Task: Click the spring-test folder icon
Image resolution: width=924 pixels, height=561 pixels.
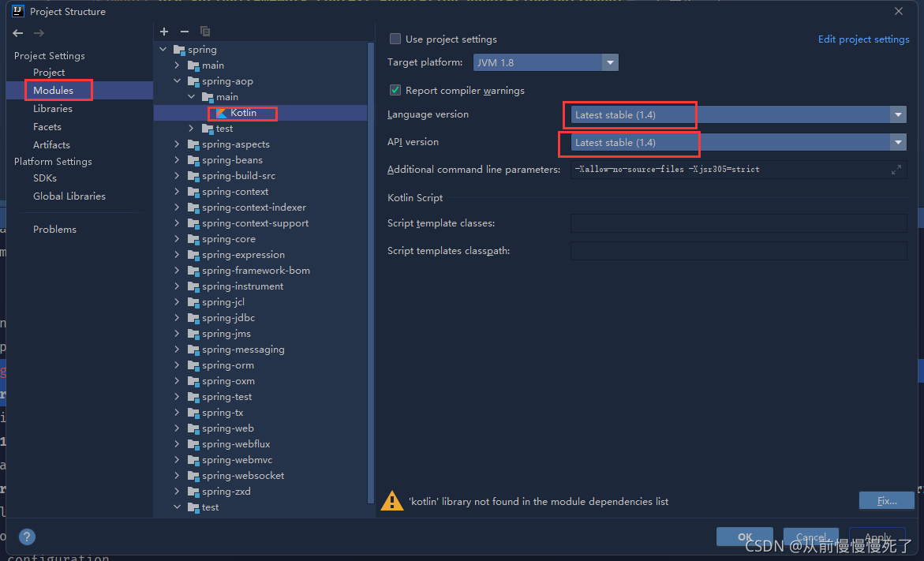Action: tap(193, 397)
